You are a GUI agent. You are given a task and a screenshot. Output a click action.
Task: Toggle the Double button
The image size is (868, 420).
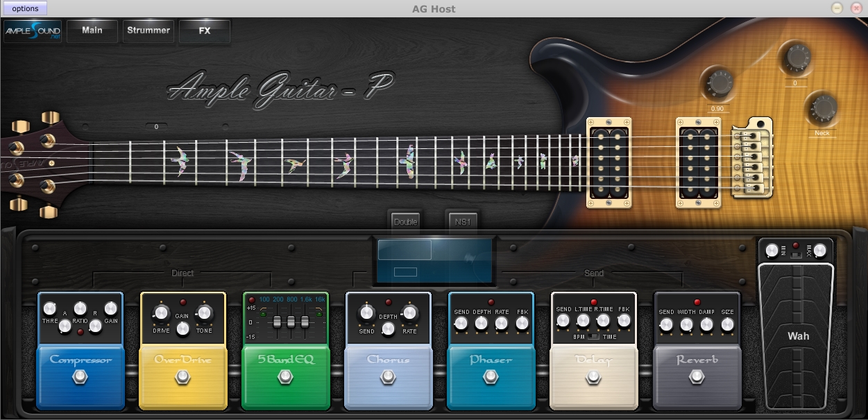(406, 222)
